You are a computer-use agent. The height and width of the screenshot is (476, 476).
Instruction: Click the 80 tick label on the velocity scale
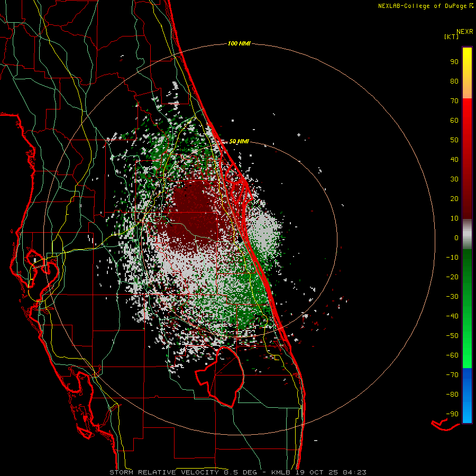454,81
